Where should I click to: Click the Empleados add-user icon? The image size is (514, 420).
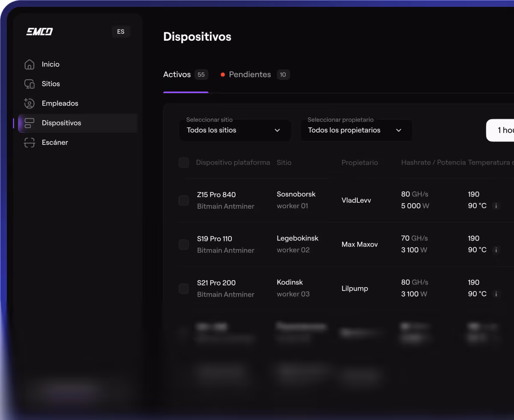(x=29, y=103)
